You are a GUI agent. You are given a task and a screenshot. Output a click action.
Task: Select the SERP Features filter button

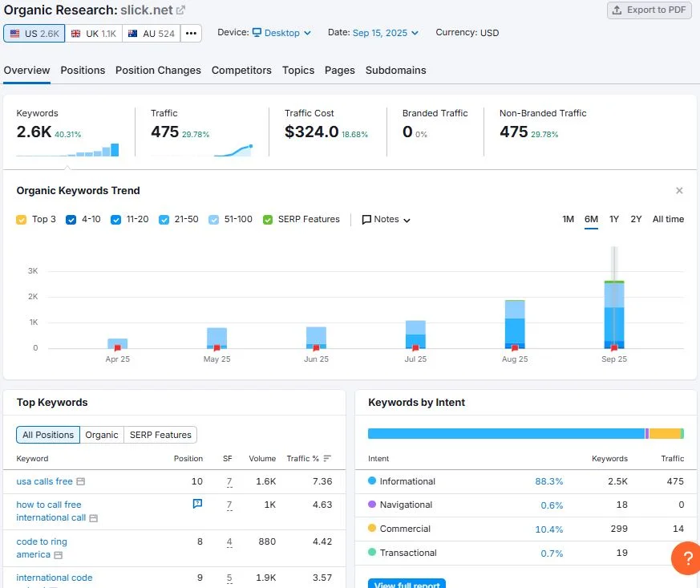[160, 435]
